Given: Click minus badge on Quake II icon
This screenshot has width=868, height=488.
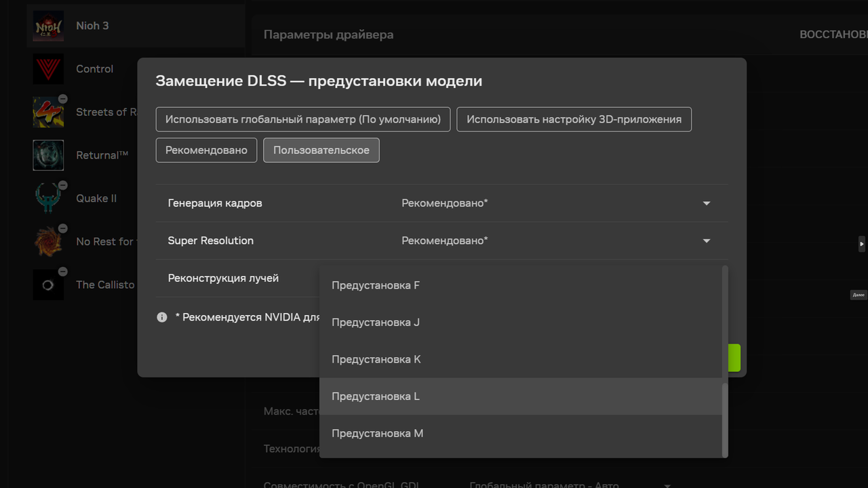Looking at the screenshot, I should coord(62,185).
